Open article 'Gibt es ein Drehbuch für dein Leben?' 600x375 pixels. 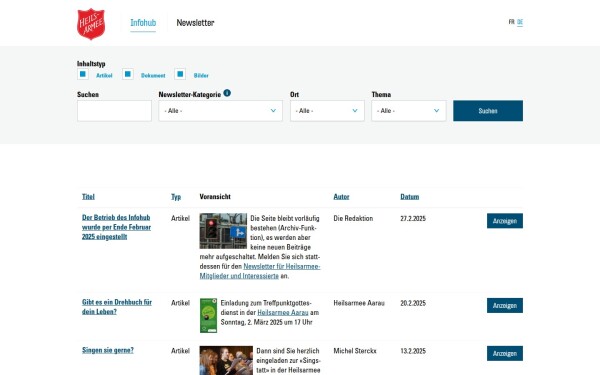click(x=117, y=307)
